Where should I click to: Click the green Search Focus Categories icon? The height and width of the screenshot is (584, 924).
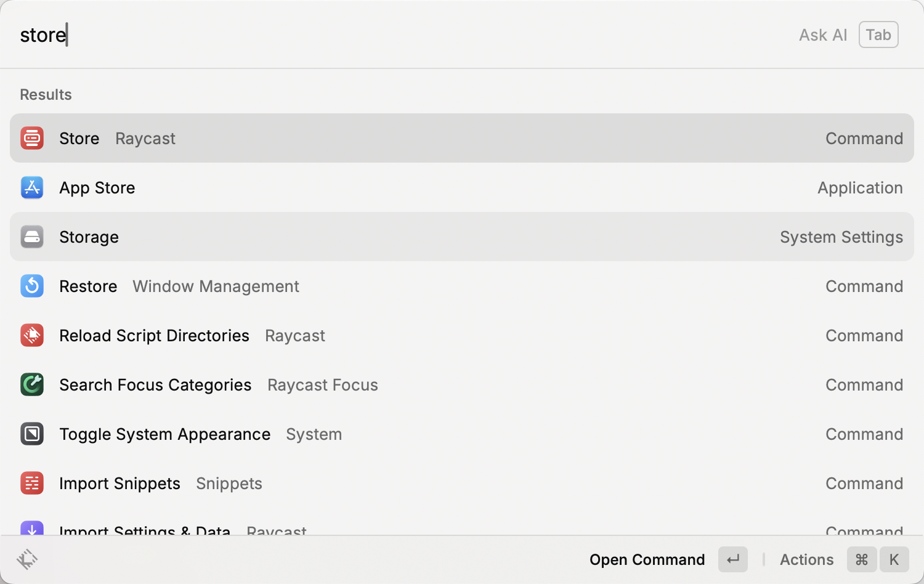(32, 384)
